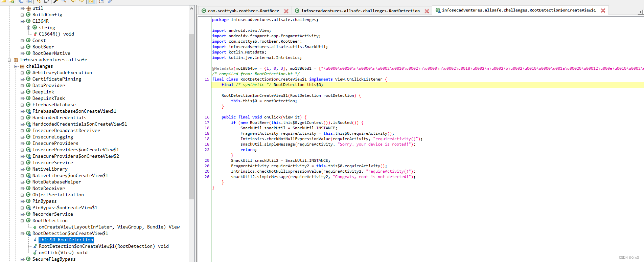Viewport: 644px width, 262px height.
Task: Close the com.scottyab.rootbeer.RootBeer tab
Action: point(286,11)
